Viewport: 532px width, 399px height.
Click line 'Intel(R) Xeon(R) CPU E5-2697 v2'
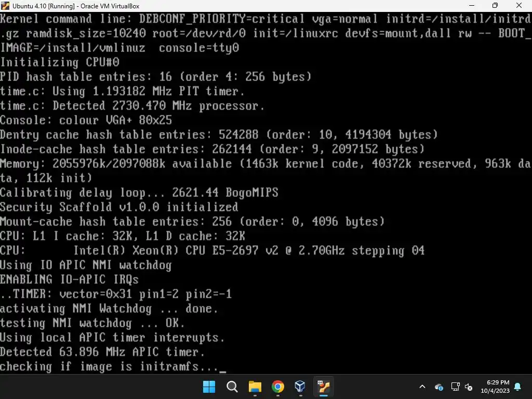[176, 251]
